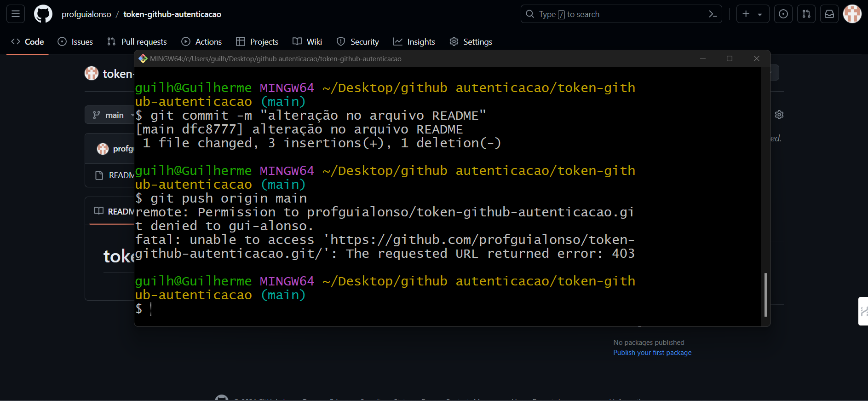The height and width of the screenshot is (401, 868).
Task: Maximize the MINGW64 terminal window
Action: point(730,58)
